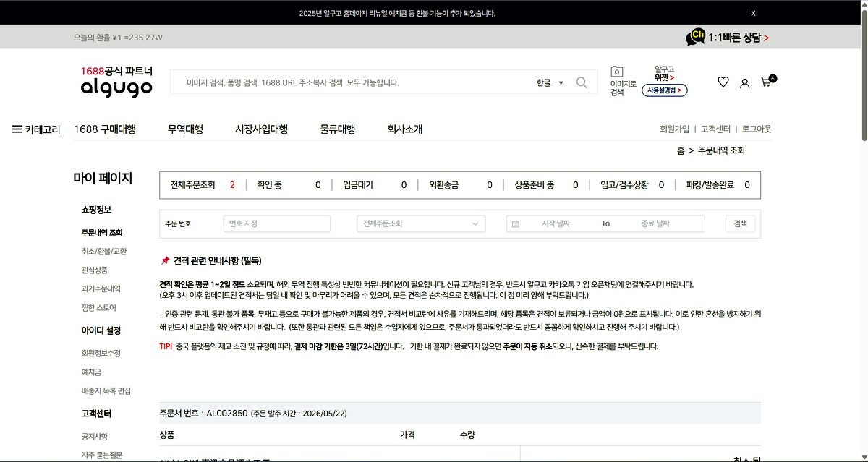Image resolution: width=868 pixels, height=462 pixels.
Task: Open 예치금 in sidebar
Action: pyautogui.click(x=91, y=372)
